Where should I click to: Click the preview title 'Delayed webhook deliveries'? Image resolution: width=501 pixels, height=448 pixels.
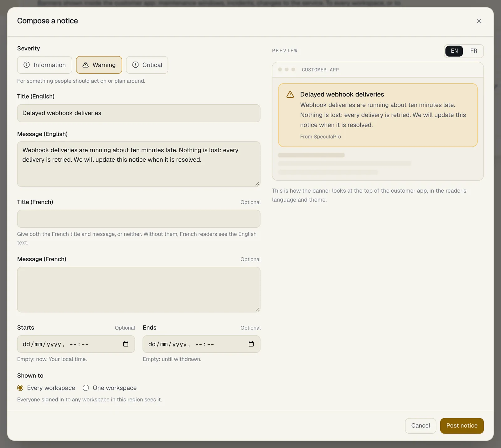[x=342, y=94]
